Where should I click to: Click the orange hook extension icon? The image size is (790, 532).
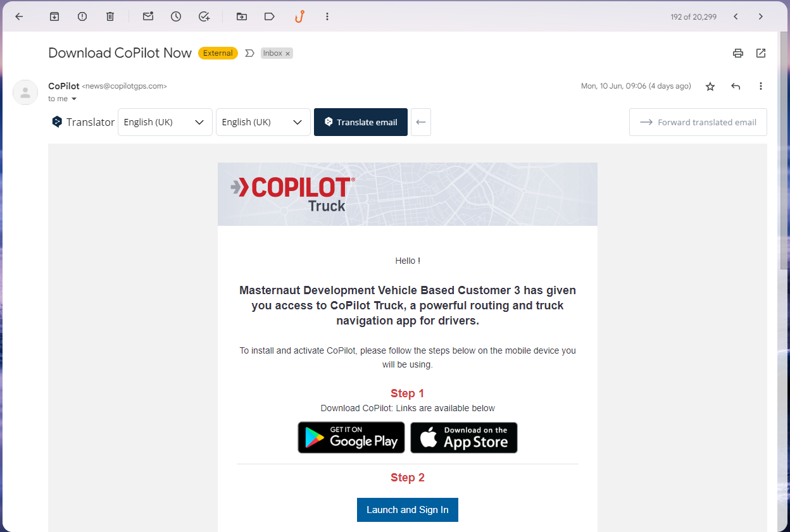pos(299,16)
